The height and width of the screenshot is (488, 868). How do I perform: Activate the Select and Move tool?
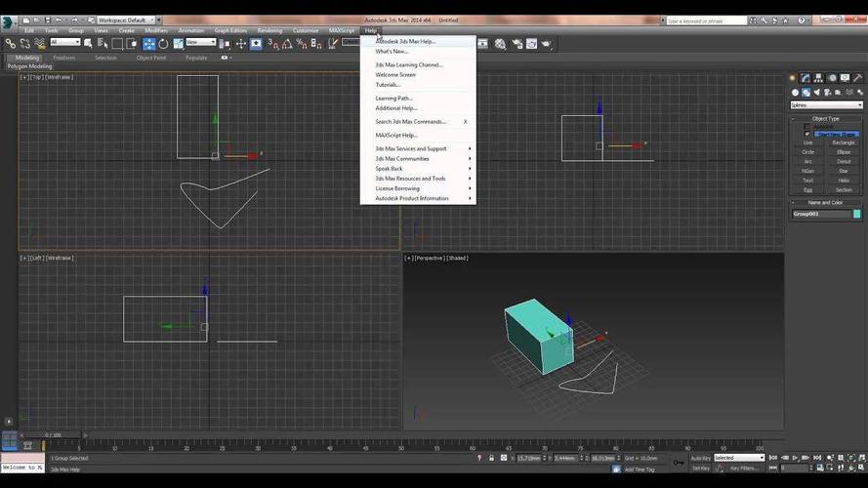[149, 43]
